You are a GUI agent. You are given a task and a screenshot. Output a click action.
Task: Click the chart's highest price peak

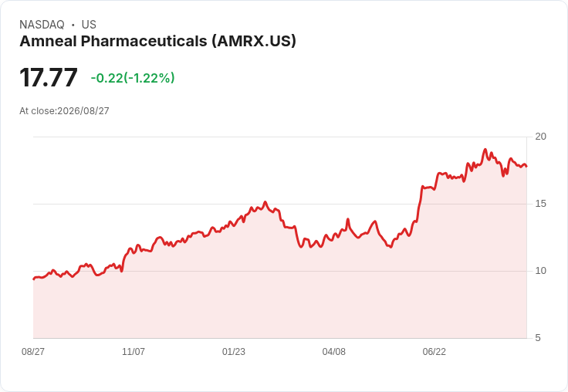click(x=485, y=149)
